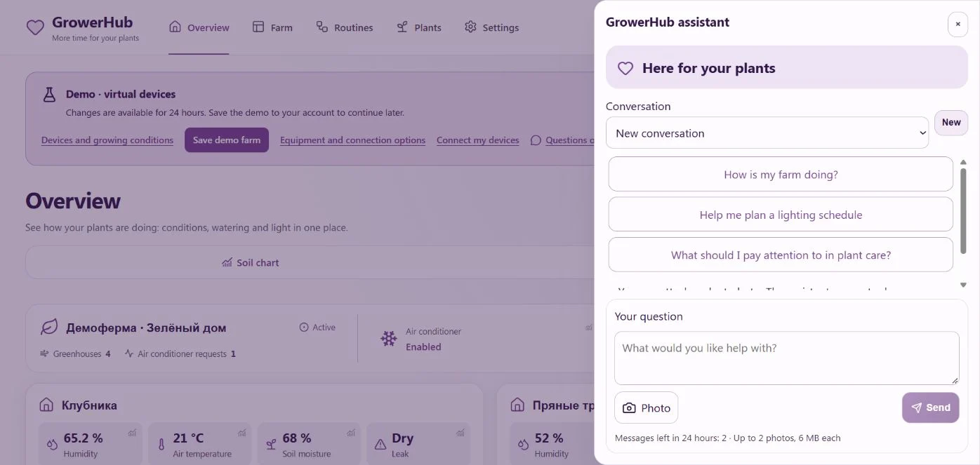980x465 pixels.
Task: Click the suggestions list scrollbar thumb
Action: pyautogui.click(x=963, y=210)
